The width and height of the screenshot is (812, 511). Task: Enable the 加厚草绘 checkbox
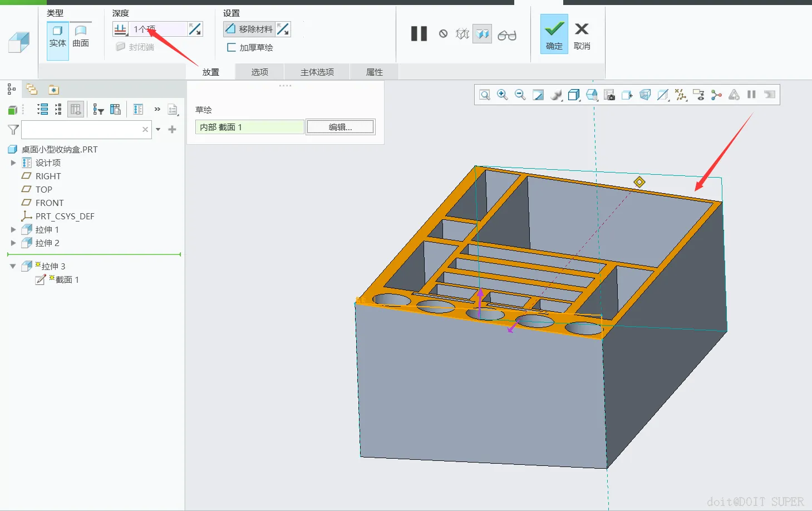click(232, 47)
